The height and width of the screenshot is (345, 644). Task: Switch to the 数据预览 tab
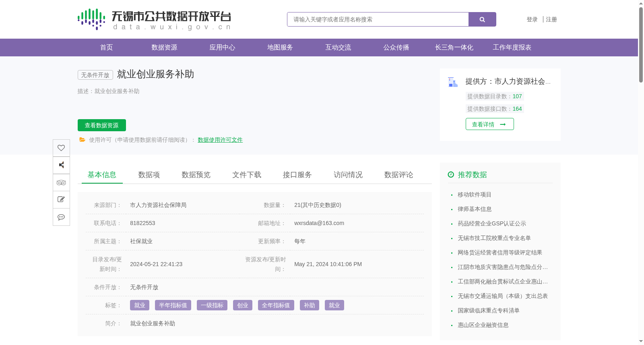(196, 175)
